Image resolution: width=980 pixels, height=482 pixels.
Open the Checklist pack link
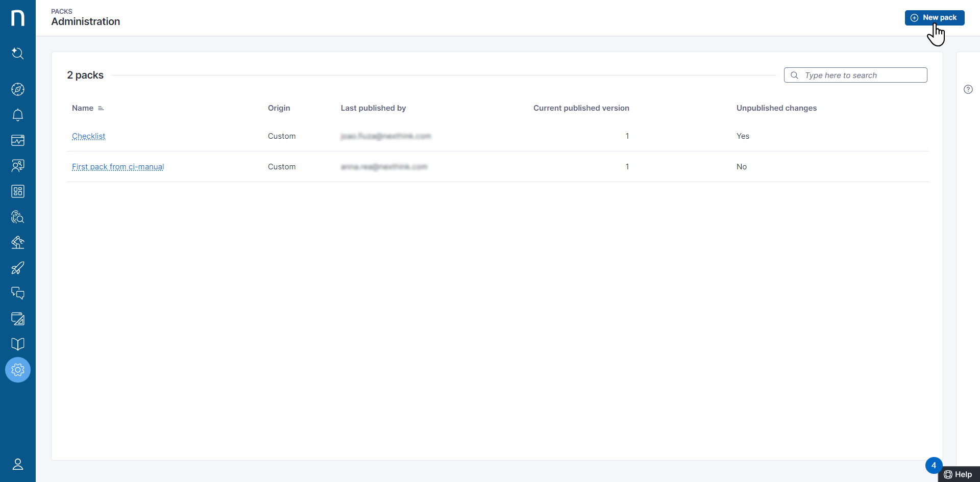pyautogui.click(x=88, y=136)
